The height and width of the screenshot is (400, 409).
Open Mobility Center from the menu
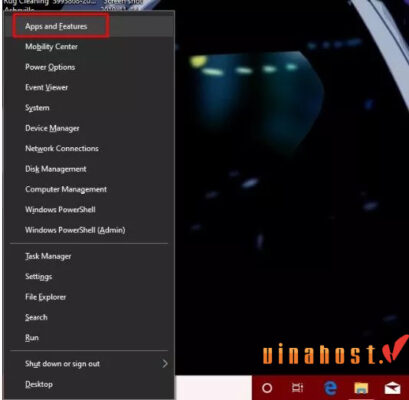click(x=88, y=47)
